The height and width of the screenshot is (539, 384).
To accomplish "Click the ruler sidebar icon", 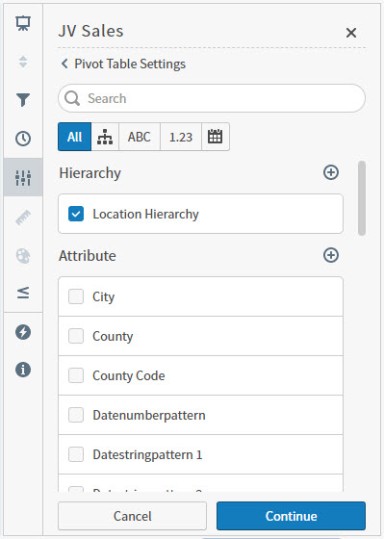I will click(x=23, y=218).
